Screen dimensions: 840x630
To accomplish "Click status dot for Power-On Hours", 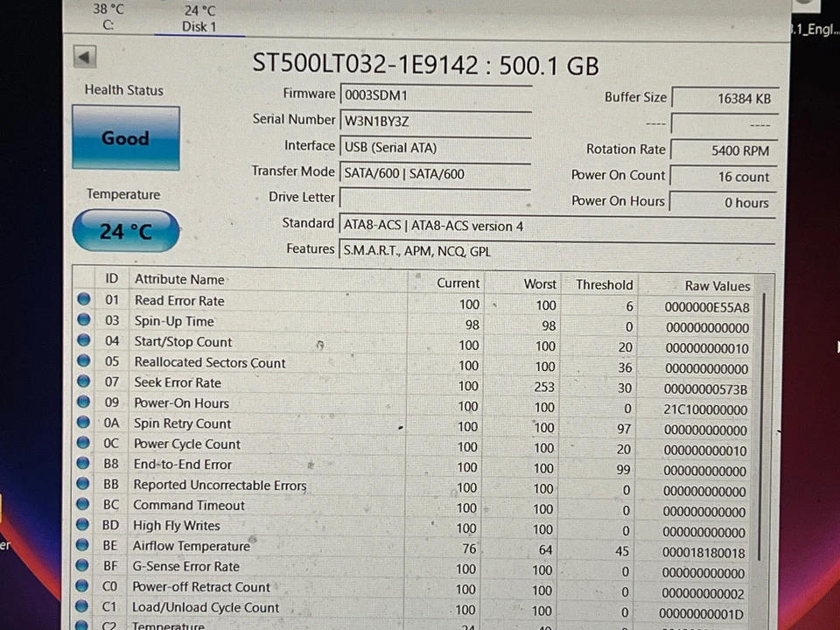I will coord(83,403).
